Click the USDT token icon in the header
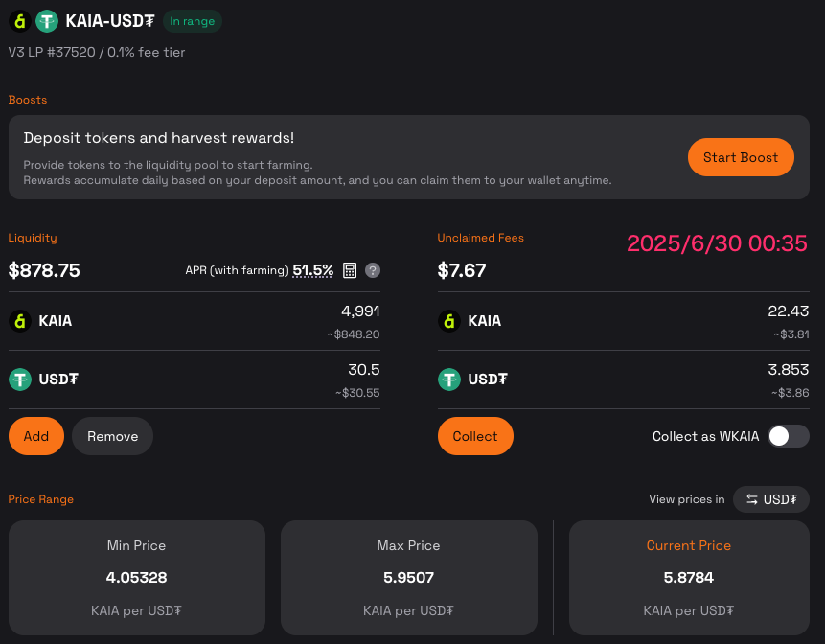 [x=47, y=21]
